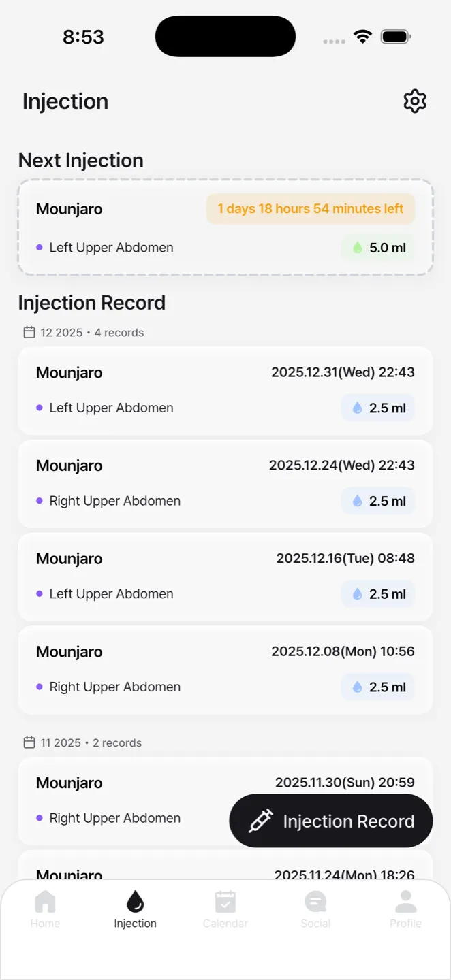
Task: Tap the blue droplet on the 2025.12.31 record
Action: pyautogui.click(x=356, y=407)
